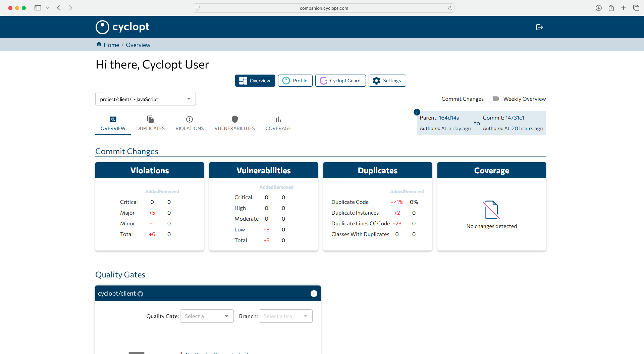Image resolution: width=644 pixels, height=354 pixels.
Task: Click the browser back arrow
Action: pos(59,8)
